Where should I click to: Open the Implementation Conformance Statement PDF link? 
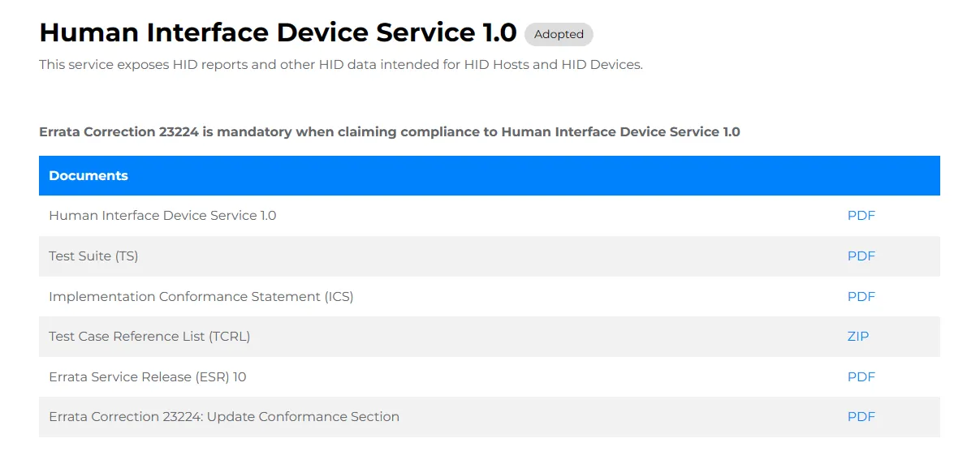point(861,297)
